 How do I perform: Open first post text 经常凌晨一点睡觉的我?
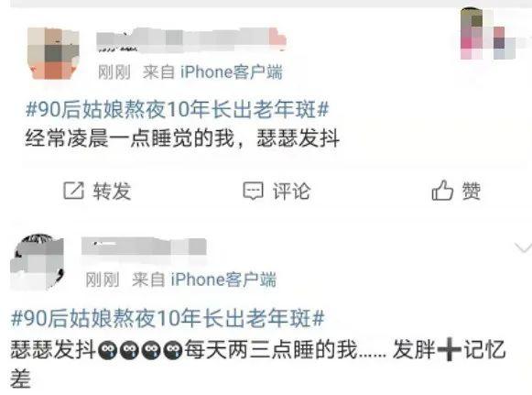130,139
